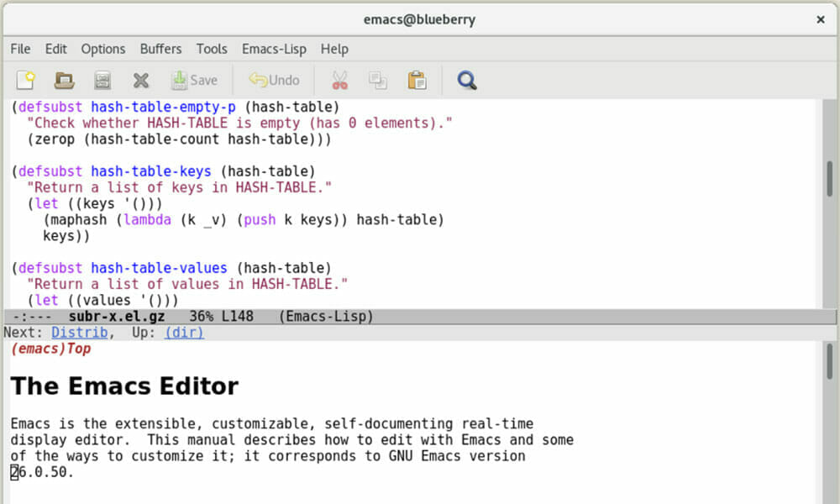Expand the Emacs-Lisp menu
This screenshot has width=840, height=504.
pyautogui.click(x=273, y=49)
